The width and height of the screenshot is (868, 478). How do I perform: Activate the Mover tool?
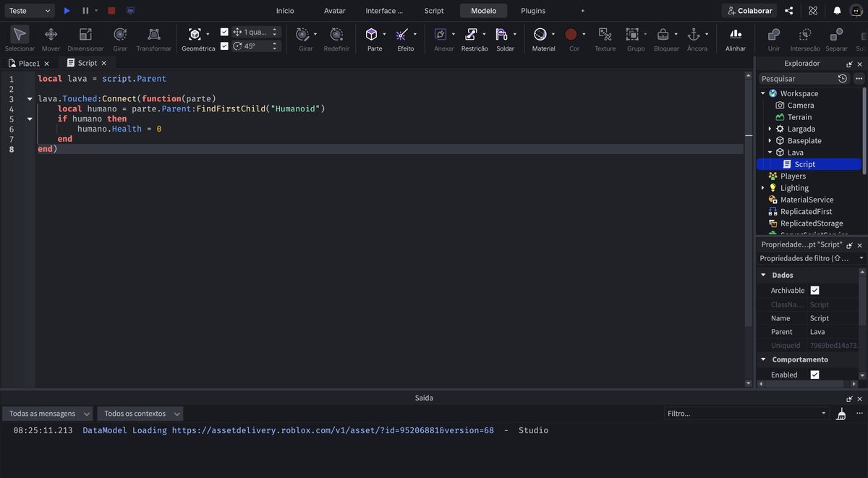click(51, 34)
